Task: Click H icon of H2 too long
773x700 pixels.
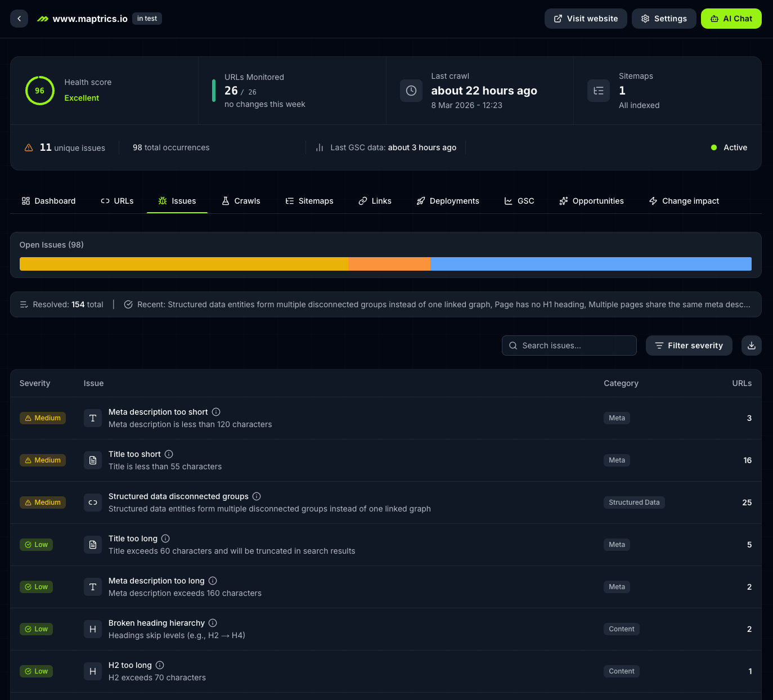Action: point(93,671)
